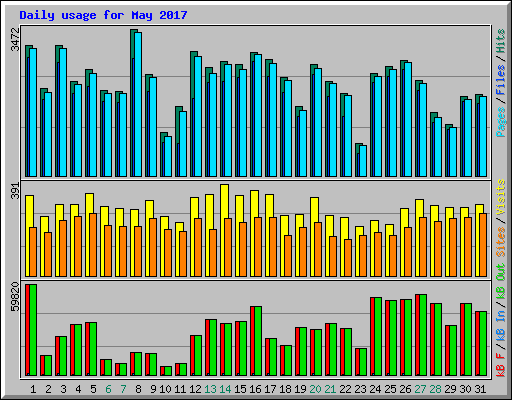Click the green kB Out bar for day 10
Screen dimensions: 512x400
168,371
